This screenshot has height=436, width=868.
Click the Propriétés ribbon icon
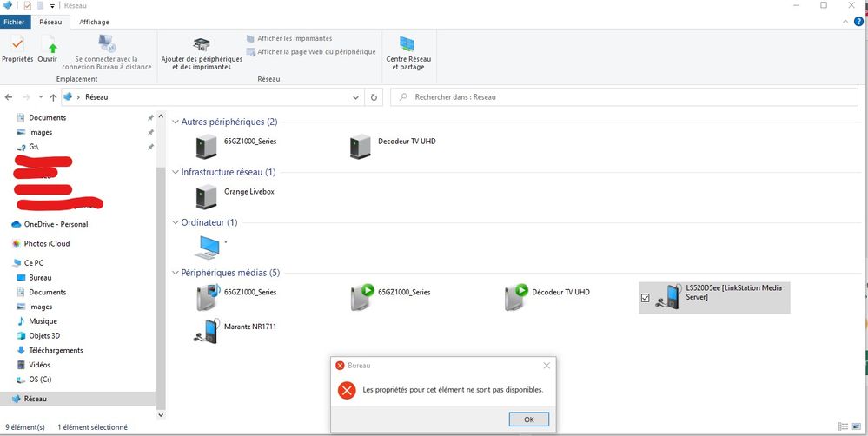pyautogui.click(x=17, y=48)
